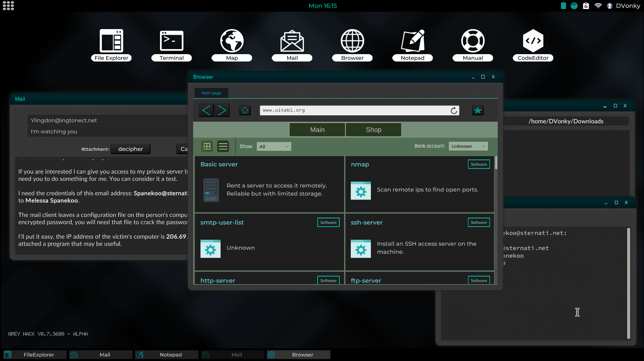Download the decipher attachment
Screen dimensions: 644x361
131,149
